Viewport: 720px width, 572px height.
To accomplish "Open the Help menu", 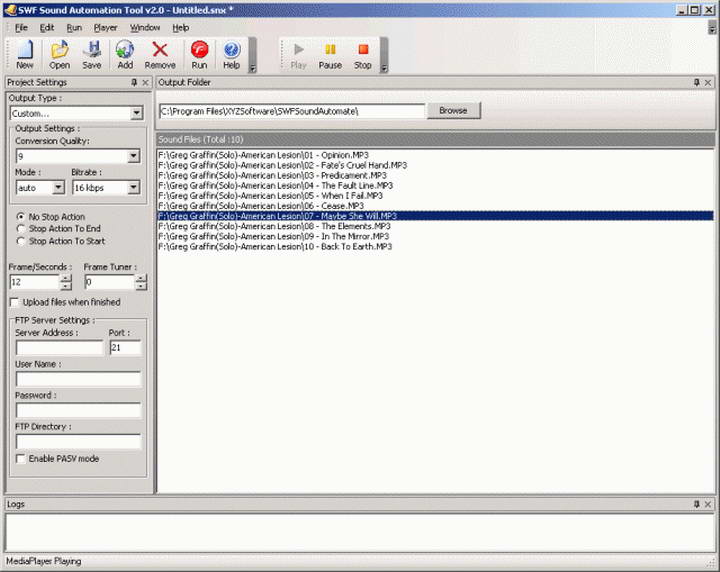I will coord(181,28).
